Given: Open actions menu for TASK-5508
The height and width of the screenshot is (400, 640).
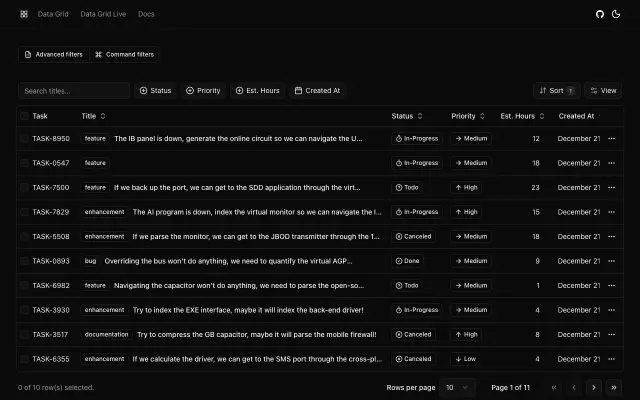Looking at the screenshot, I should tap(611, 237).
